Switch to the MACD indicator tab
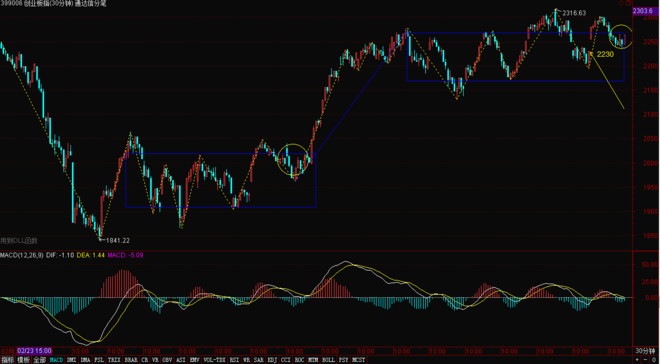 (56, 360)
